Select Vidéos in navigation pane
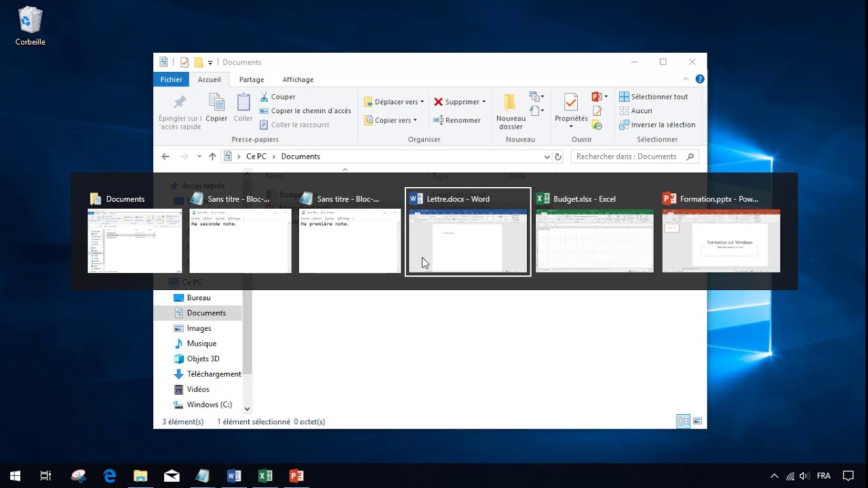Image resolution: width=868 pixels, height=488 pixels. [198, 389]
